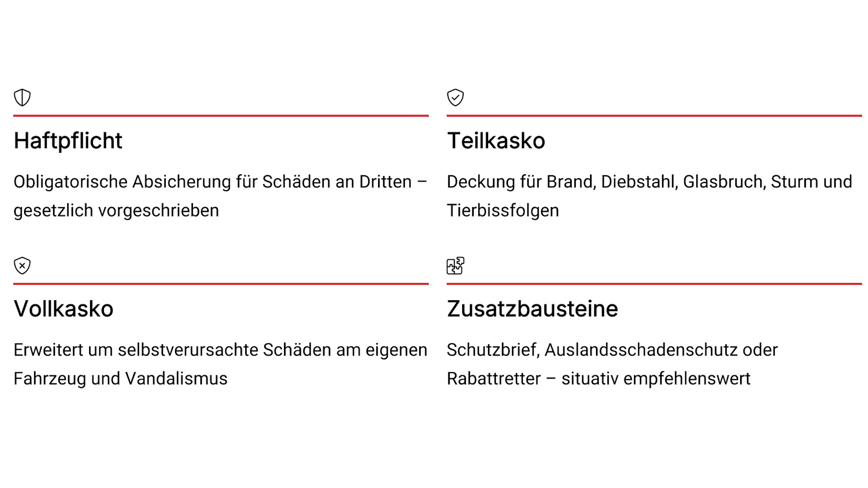The height and width of the screenshot is (488, 868).
Task: Click the text line 'Fahrzeug und Vandalismus'
Action: [x=121, y=379]
